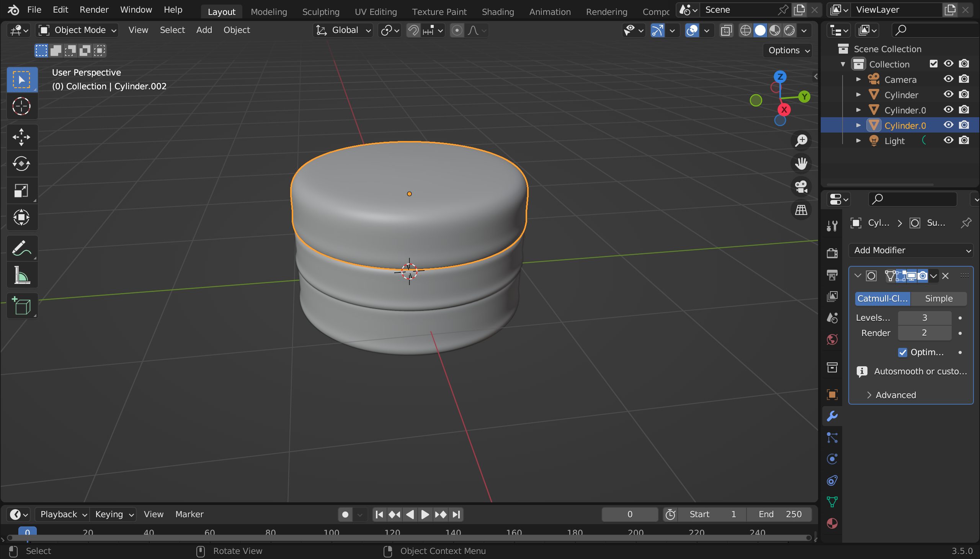Toggle snapping magnet button
The height and width of the screenshot is (559, 980).
tap(413, 30)
